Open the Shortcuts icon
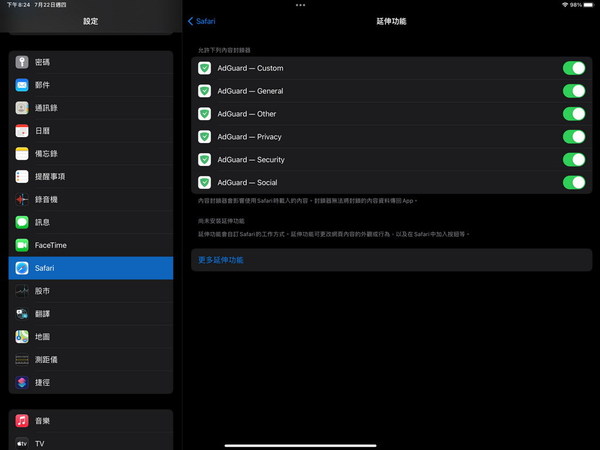The width and height of the screenshot is (600, 450). (22, 383)
